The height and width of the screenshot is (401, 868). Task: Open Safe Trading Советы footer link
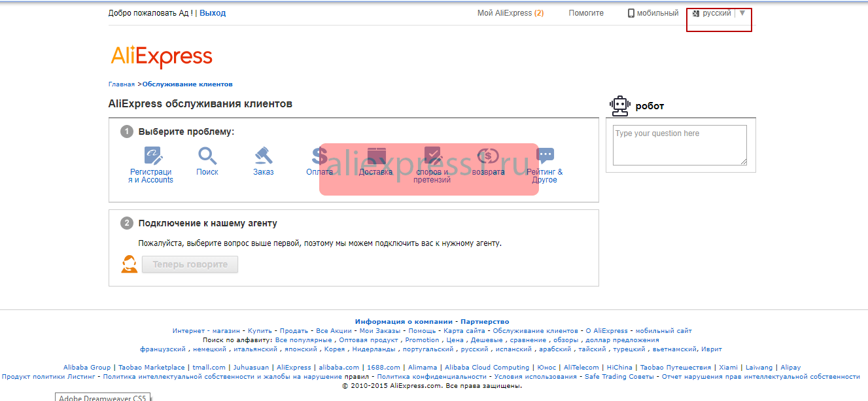(619, 377)
